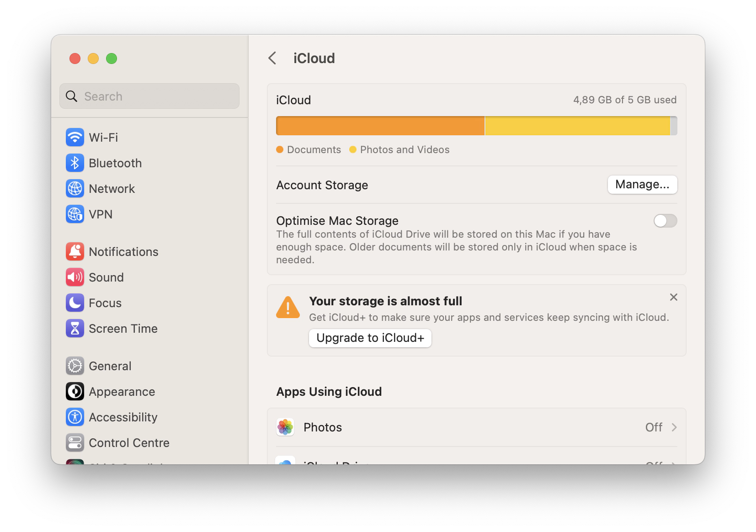Select General in the sidebar
This screenshot has height=532, width=756.
(149, 366)
